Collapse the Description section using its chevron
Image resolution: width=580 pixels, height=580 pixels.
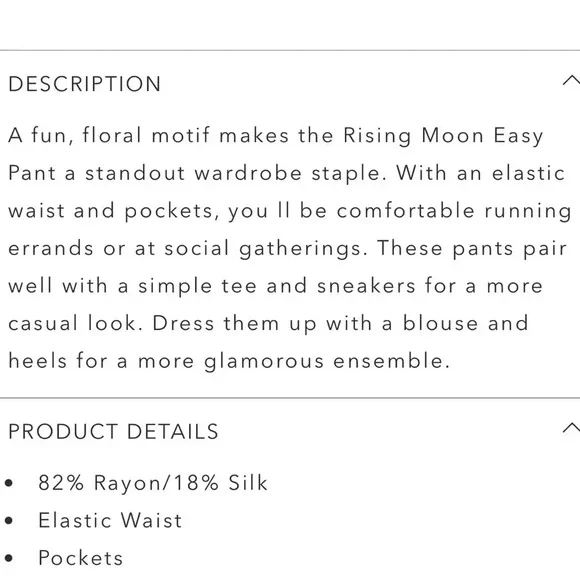(571, 80)
